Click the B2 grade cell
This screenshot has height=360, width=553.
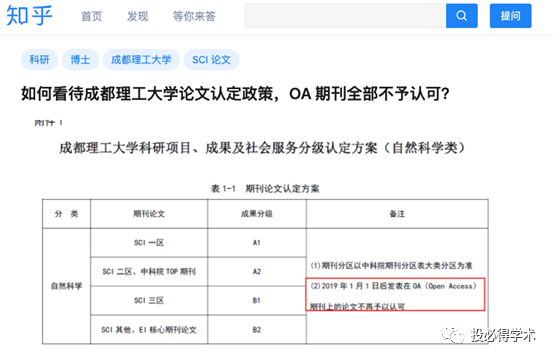click(x=257, y=330)
